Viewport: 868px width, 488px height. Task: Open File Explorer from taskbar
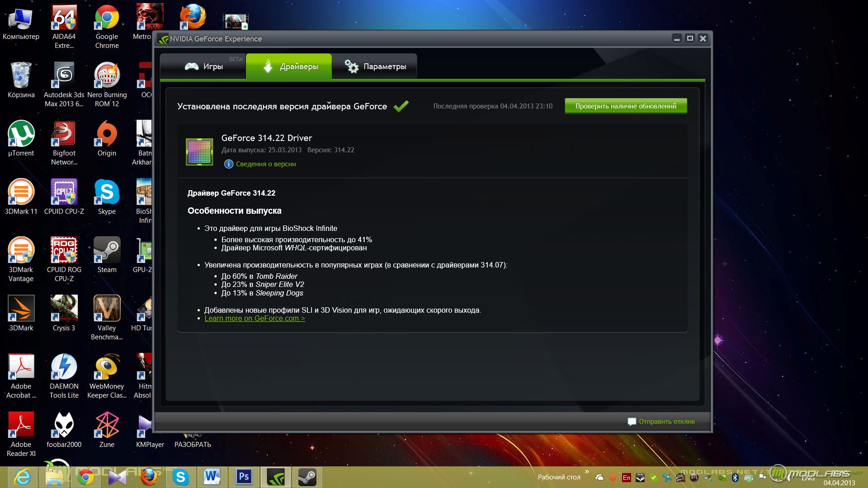(x=55, y=477)
